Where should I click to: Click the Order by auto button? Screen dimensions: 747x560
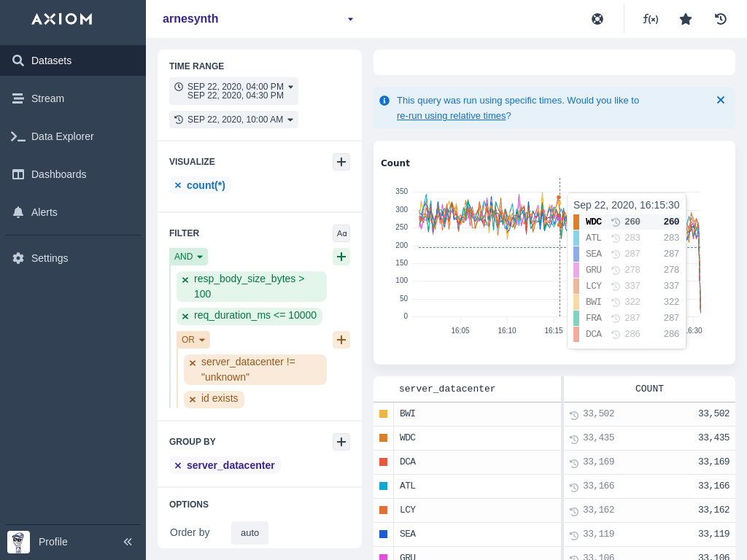coord(249,533)
